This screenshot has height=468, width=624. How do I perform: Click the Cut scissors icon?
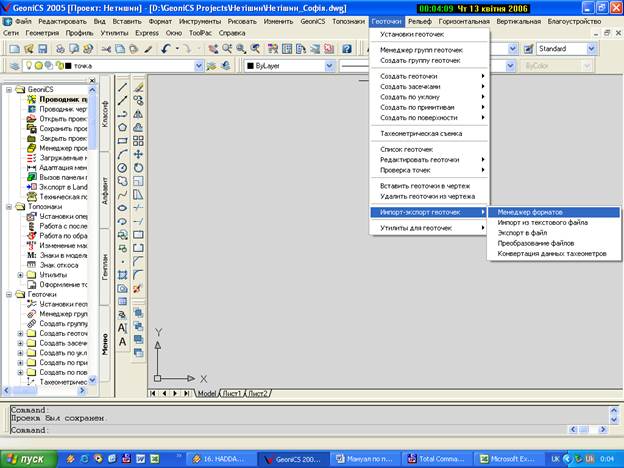point(106,49)
